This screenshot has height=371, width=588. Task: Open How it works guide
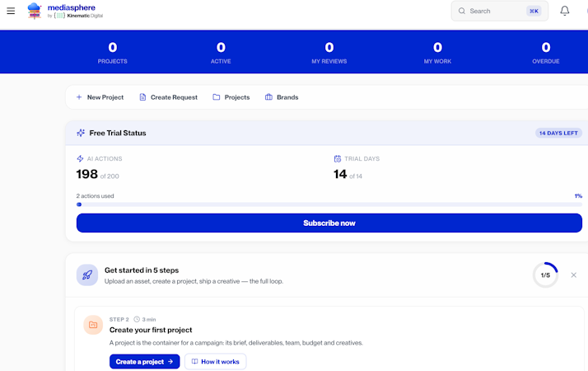click(215, 362)
